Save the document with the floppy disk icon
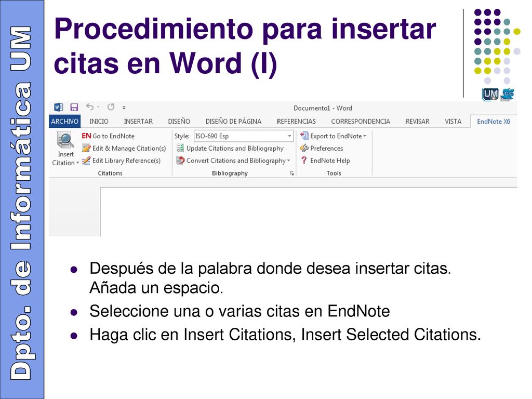Screen dimensions: 532x399 click(x=74, y=107)
